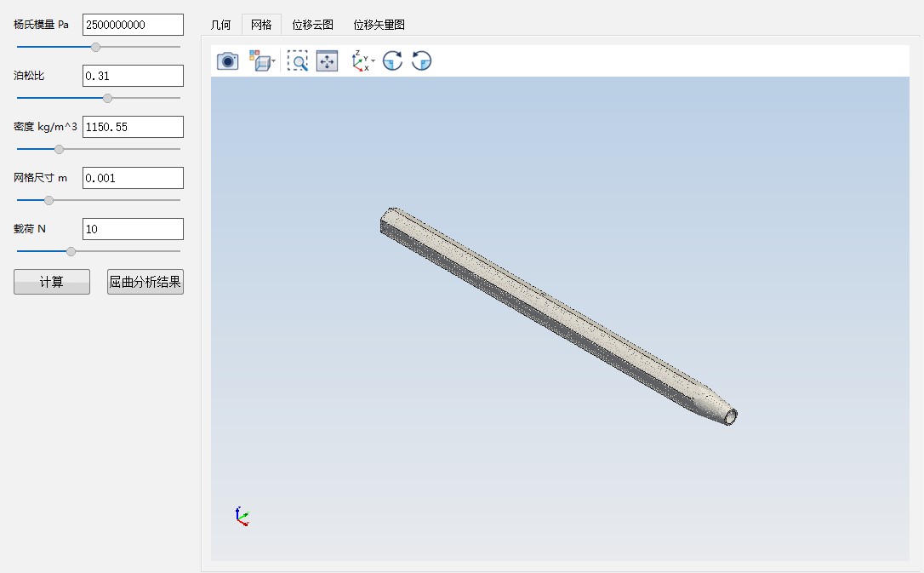Screen dimensions: 924x573
Task: Adjust the 杨氏模量 slider handle
Action: click(95, 47)
